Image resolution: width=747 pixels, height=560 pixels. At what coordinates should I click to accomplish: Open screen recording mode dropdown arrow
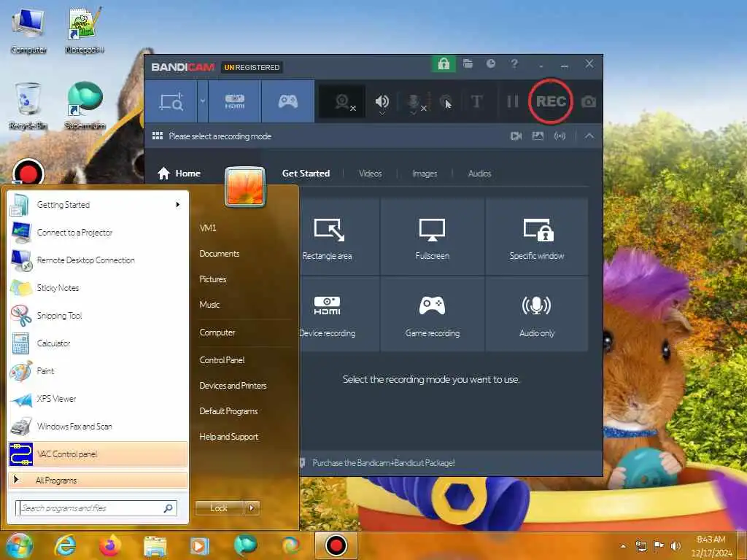203,101
